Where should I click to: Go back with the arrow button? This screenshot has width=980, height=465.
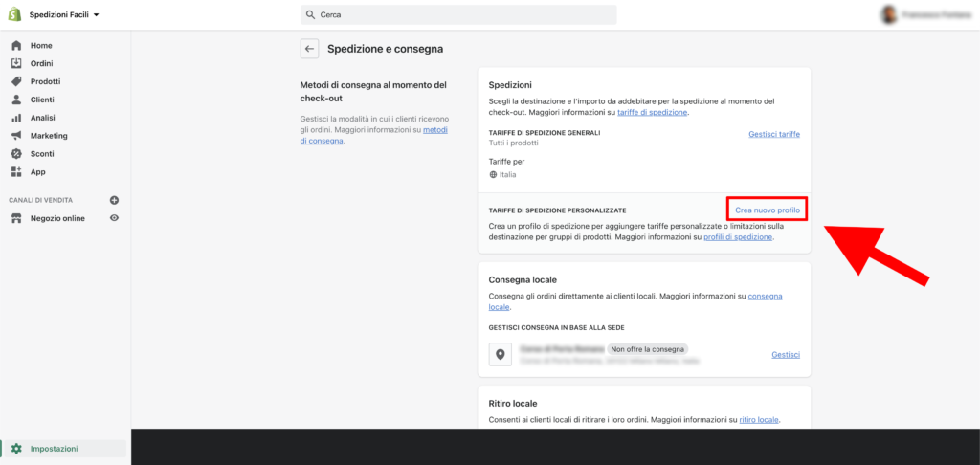pyautogui.click(x=309, y=49)
